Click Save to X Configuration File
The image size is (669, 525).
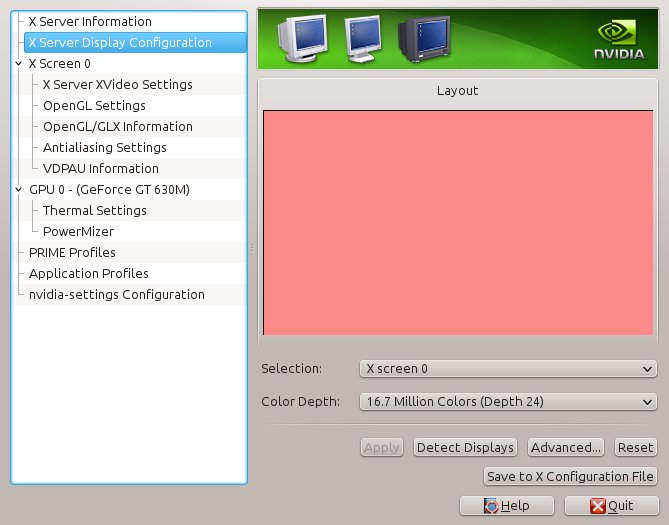pyautogui.click(x=569, y=477)
